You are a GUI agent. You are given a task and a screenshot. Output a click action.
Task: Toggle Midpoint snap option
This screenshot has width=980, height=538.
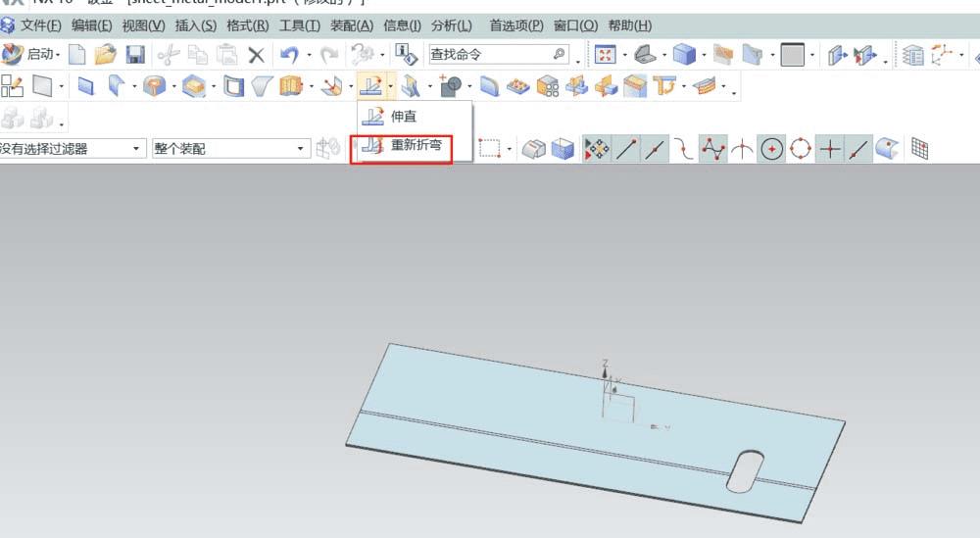pos(655,149)
